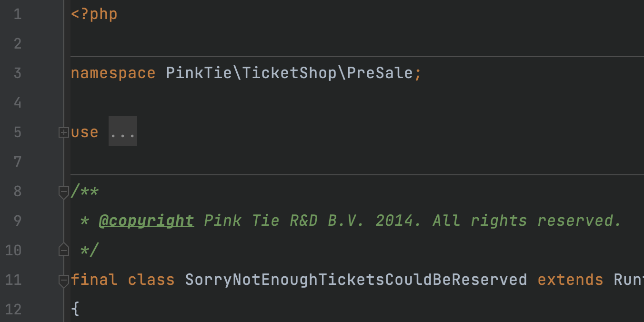The image size is (644, 322).
Task: Click the final keyword
Action: 94,280
